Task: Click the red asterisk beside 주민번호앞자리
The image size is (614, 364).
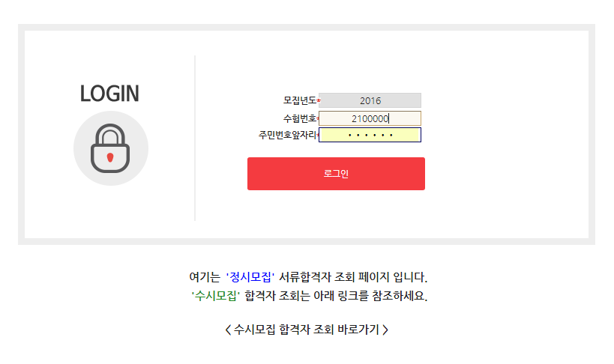Action: [319, 136]
